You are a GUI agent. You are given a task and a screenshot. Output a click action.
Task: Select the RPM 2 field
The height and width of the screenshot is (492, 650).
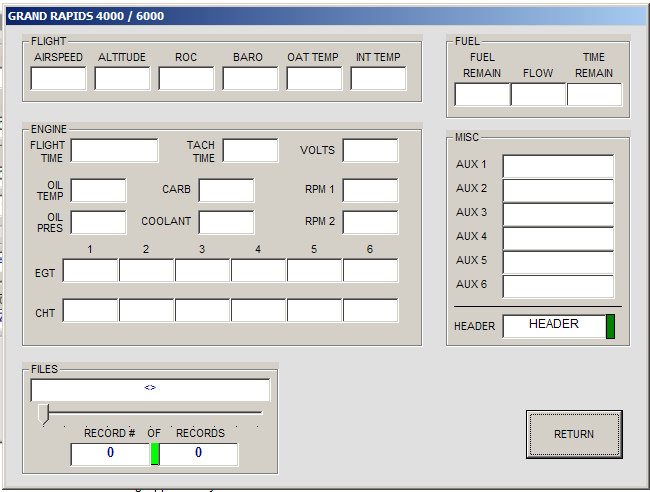pyautogui.click(x=370, y=222)
